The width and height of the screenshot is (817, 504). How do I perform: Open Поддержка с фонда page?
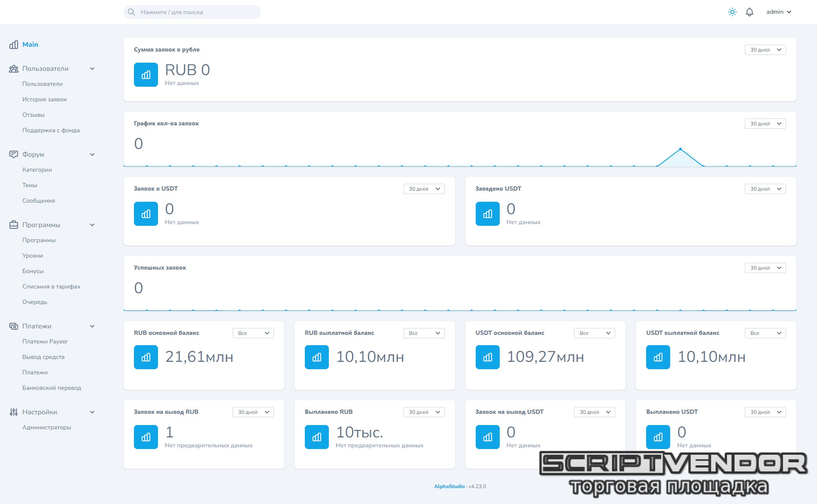tap(51, 131)
